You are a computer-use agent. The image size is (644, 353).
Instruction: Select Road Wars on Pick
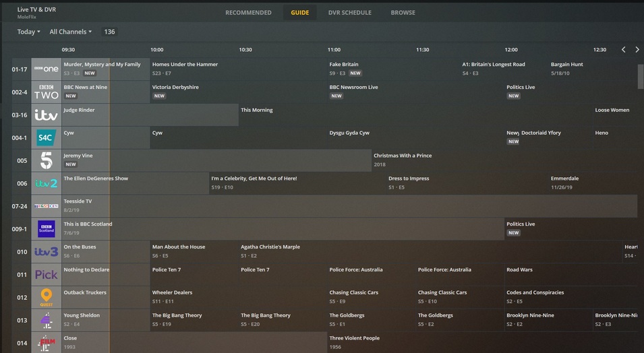click(571, 275)
